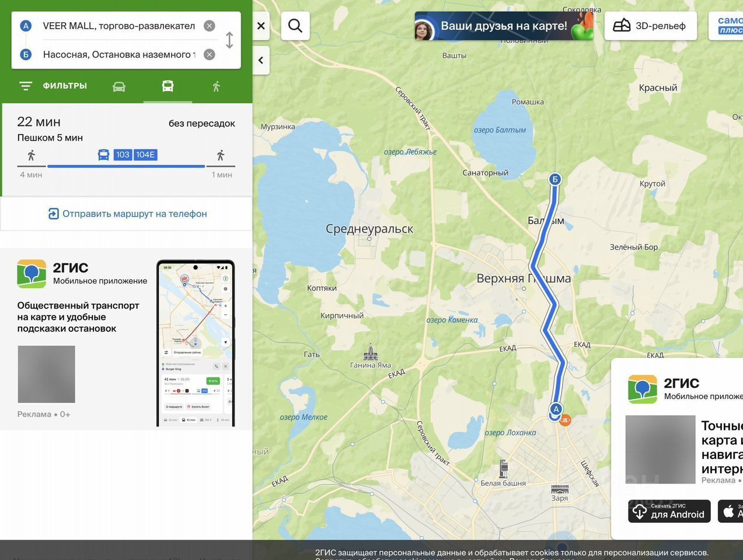Switch to car route mode
This screenshot has height=560, width=743.
point(119,86)
